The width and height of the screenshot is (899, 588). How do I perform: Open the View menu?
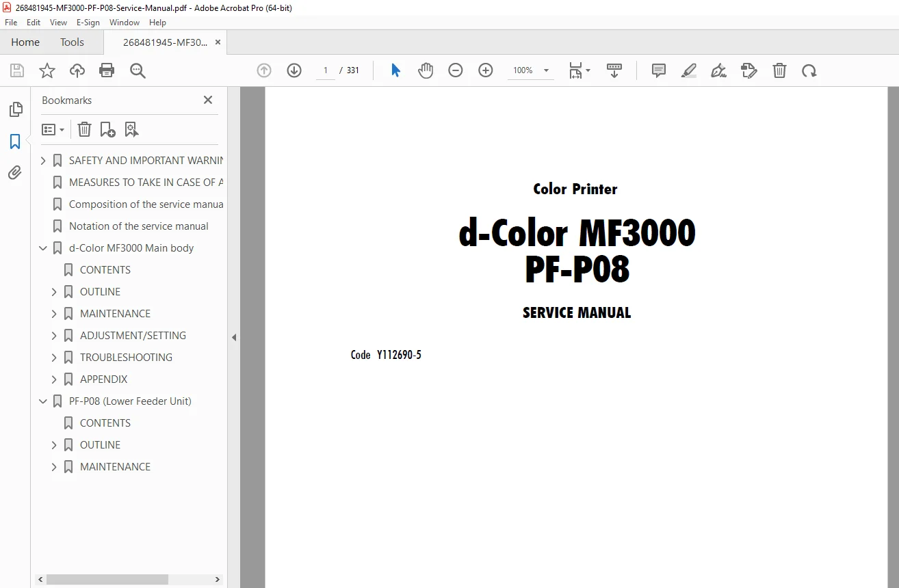tap(59, 23)
